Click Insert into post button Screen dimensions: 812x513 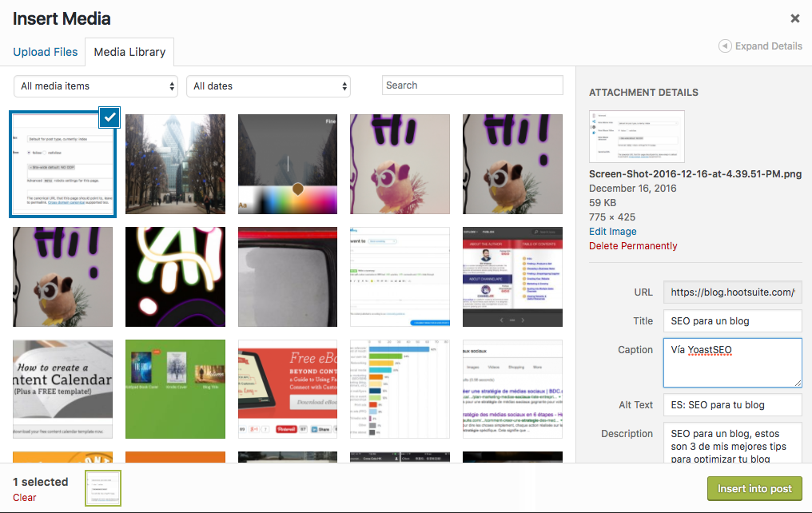pos(754,489)
